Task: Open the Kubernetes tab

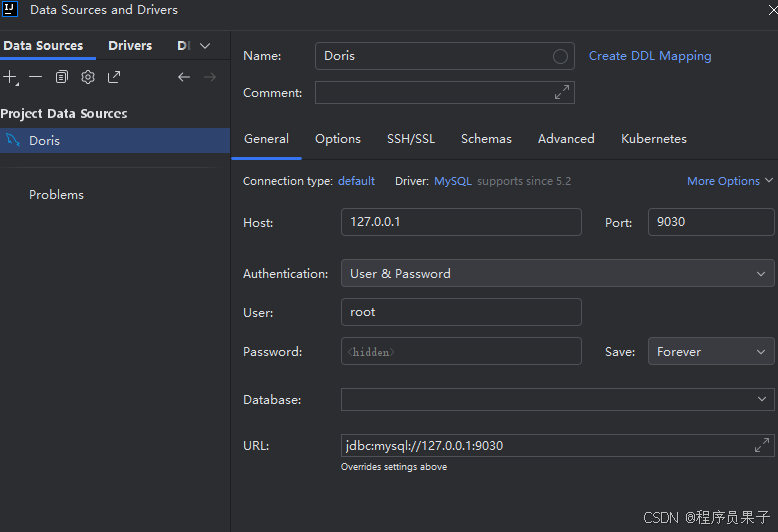Action: [x=654, y=139]
